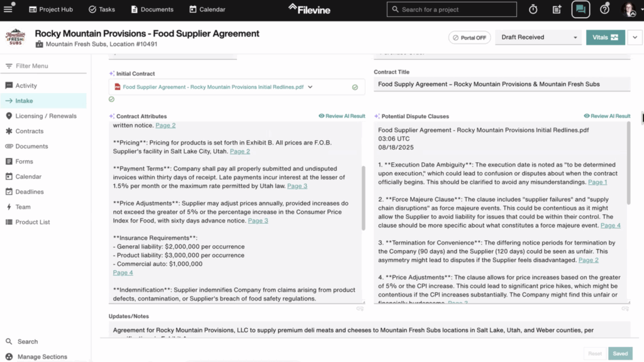Click the add new item icon

point(557,9)
